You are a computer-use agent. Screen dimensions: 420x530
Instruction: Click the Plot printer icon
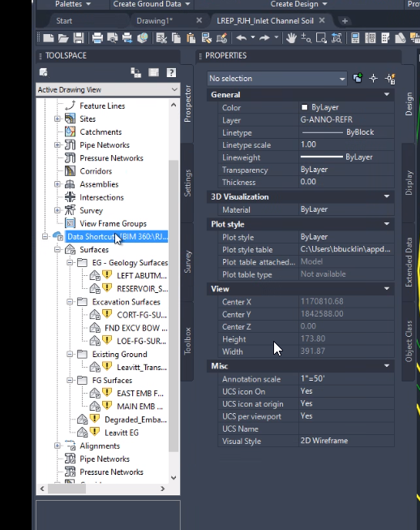point(97,38)
